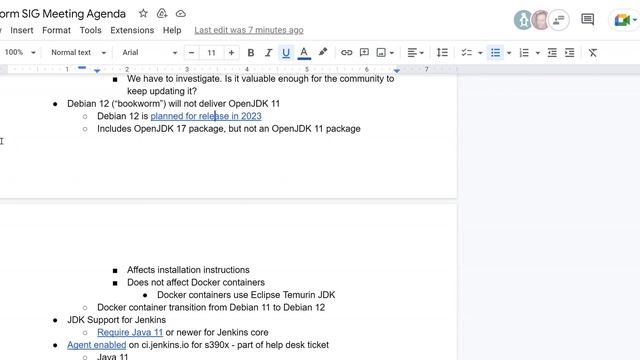Star the document title
The height and width of the screenshot is (360, 640).
click(x=143, y=13)
